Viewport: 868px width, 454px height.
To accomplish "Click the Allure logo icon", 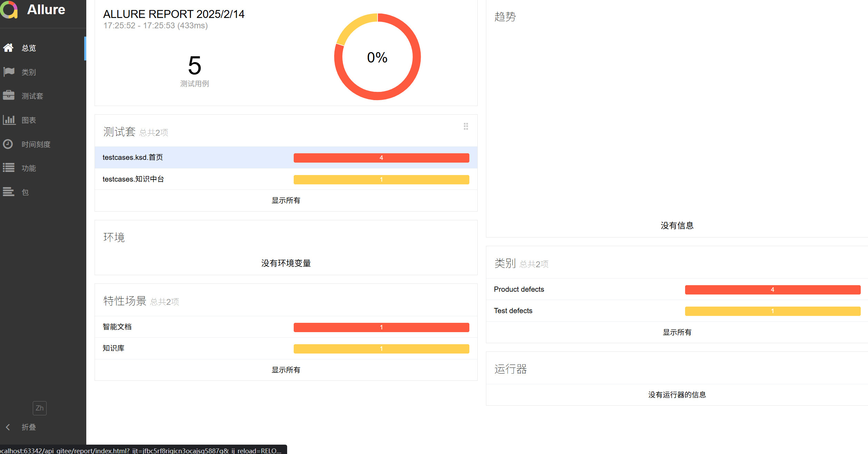I will [9, 9].
